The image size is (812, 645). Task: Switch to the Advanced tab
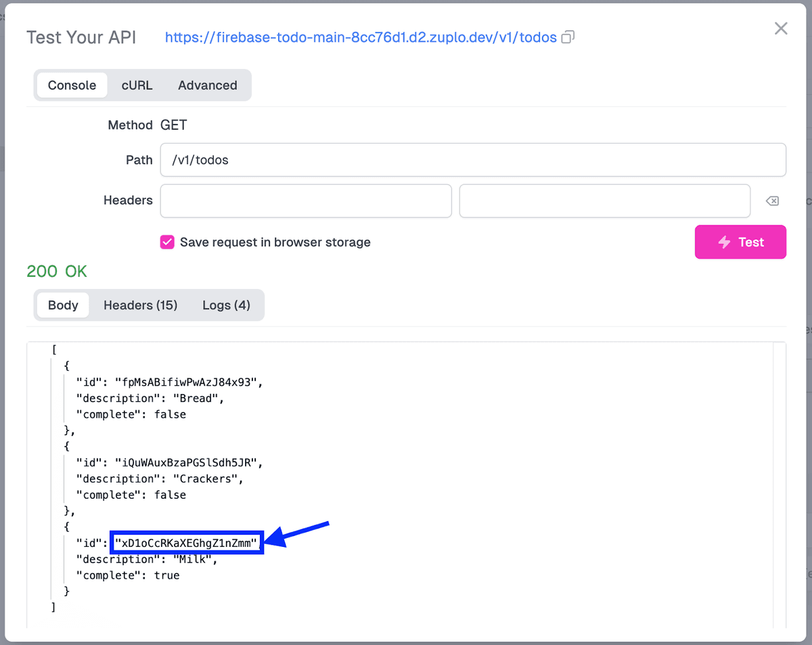[207, 85]
